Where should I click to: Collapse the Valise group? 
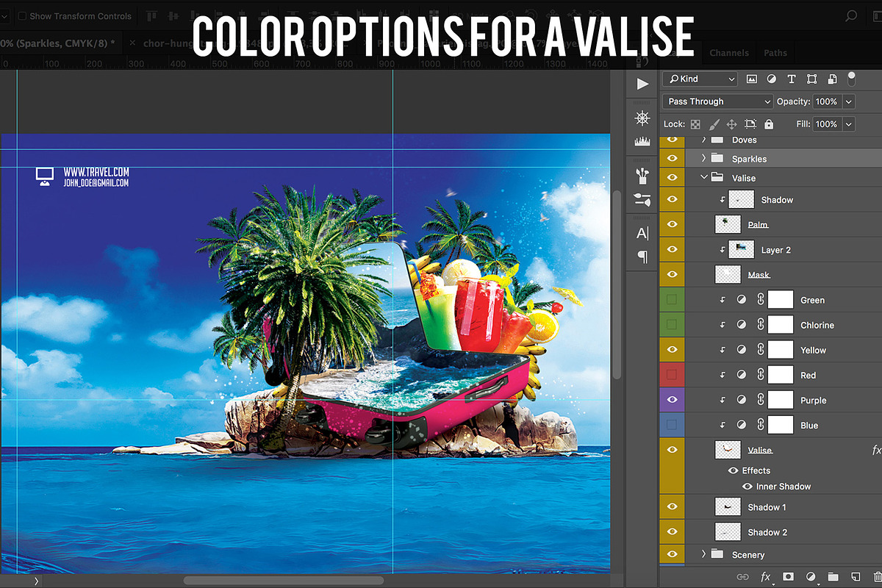pyautogui.click(x=703, y=177)
